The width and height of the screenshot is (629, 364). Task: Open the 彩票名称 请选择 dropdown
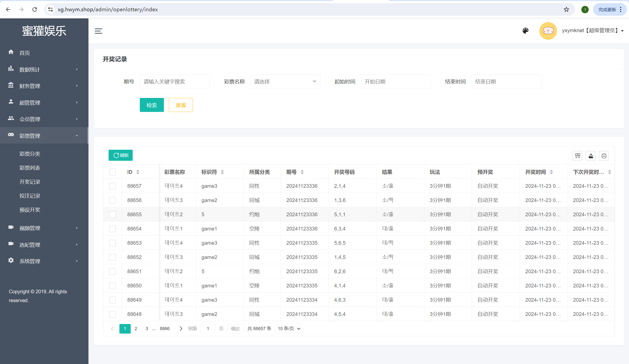click(285, 81)
